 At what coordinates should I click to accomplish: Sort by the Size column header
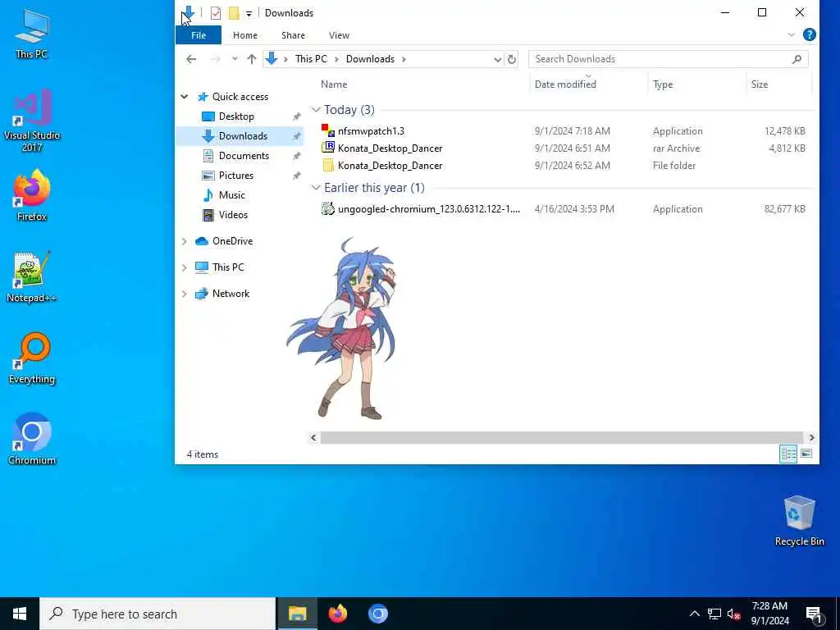[x=759, y=84]
